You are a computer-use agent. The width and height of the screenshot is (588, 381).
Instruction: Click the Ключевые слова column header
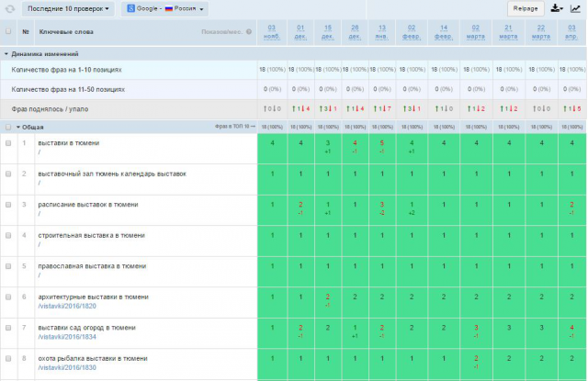point(66,32)
